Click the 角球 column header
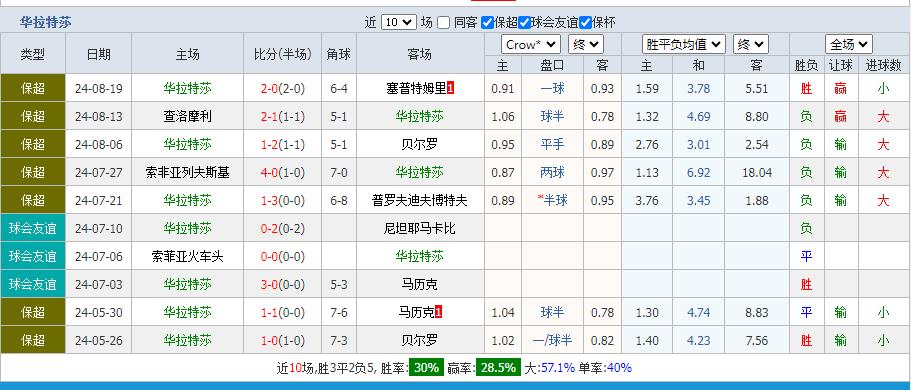This screenshot has width=911, height=390. 339,55
